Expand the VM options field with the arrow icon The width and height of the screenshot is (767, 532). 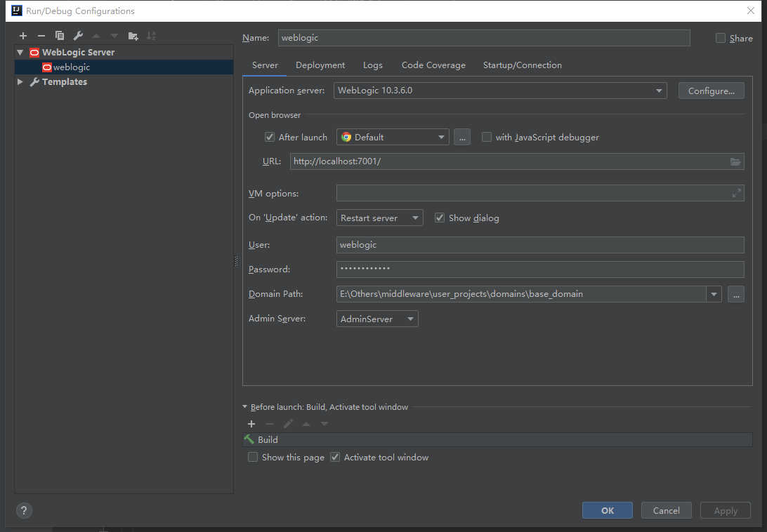click(x=736, y=194)
